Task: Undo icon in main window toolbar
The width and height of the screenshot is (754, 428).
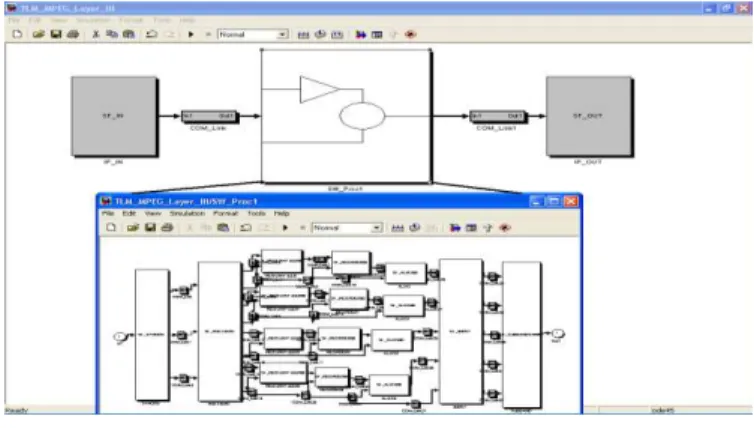Action: click(x=151, y=34)
